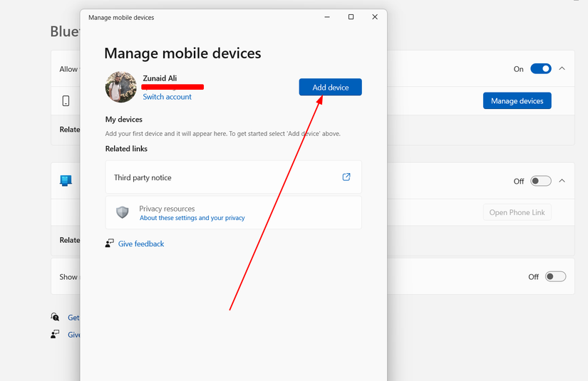Viewport: 588px width, 381px height.
Task: Click the mobile phone icon in settings
Action: point(66,101)
